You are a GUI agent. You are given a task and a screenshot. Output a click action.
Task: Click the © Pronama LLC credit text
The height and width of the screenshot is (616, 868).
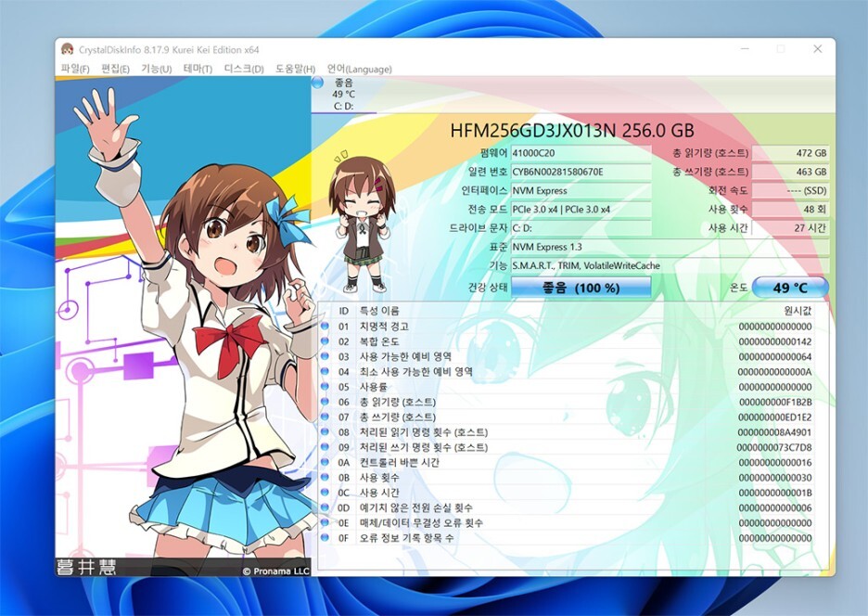(275, 571)
